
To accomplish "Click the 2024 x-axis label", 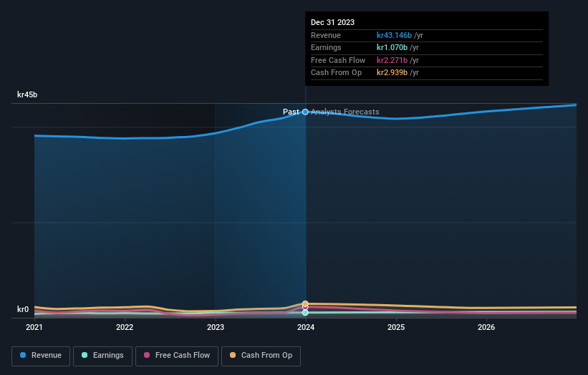I will pos(306,327).
